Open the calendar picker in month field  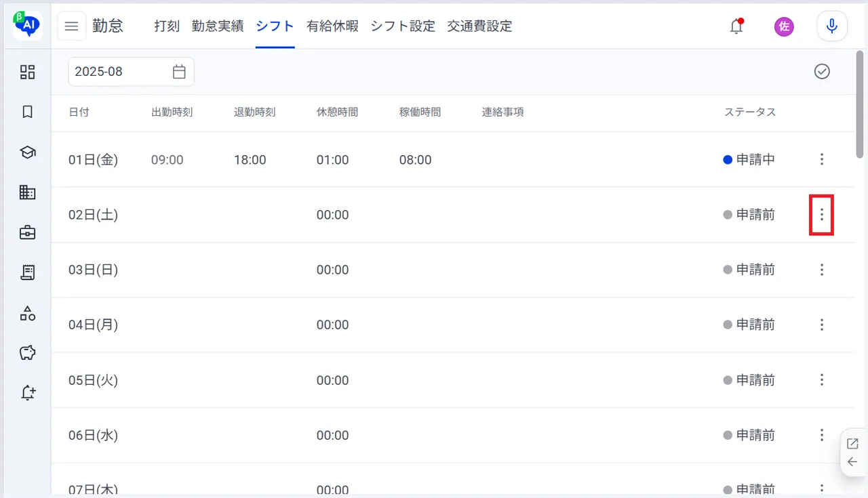click(x=179, y=71)
